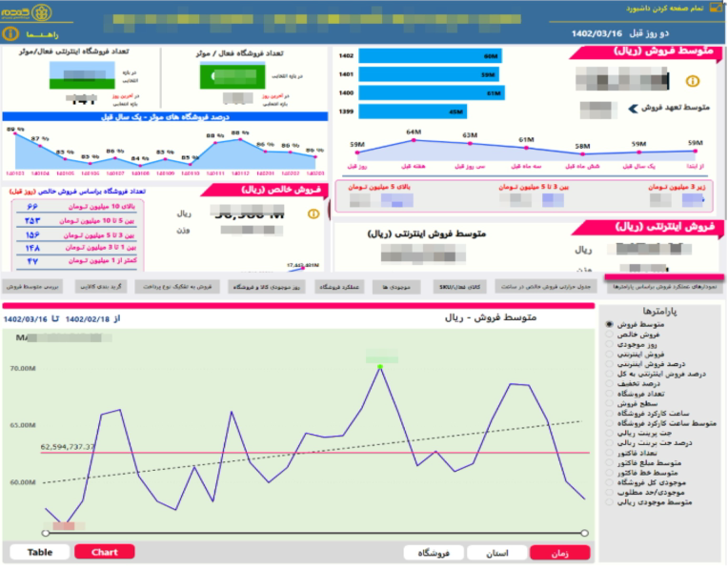Select the موجودی/حد مطلوب parameter
728x570 pixels.
pos(609,493)
